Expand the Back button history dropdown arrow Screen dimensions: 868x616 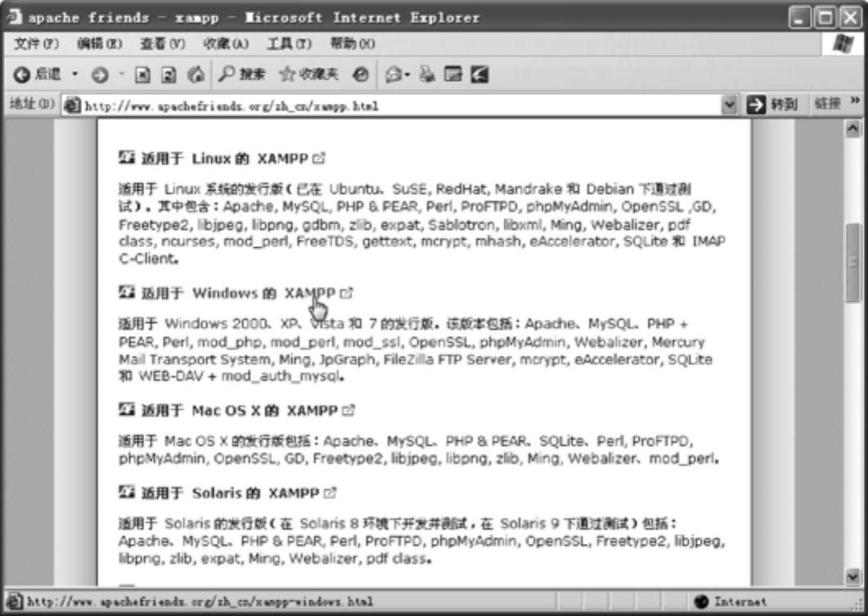75,74
